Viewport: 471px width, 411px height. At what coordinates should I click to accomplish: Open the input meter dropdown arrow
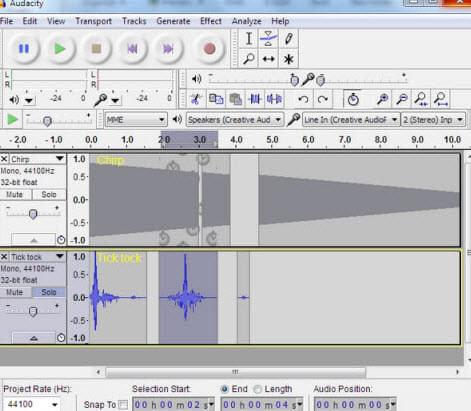tap(115, 100)
